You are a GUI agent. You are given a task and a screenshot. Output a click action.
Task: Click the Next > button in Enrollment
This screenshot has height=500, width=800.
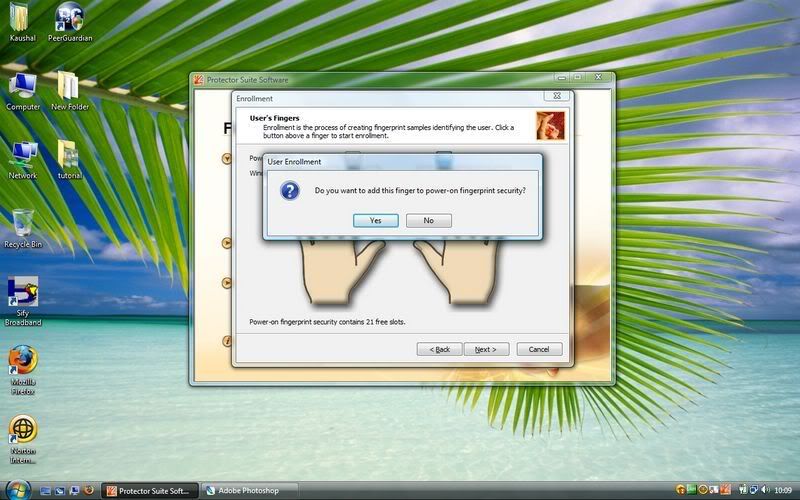[486, 349]
